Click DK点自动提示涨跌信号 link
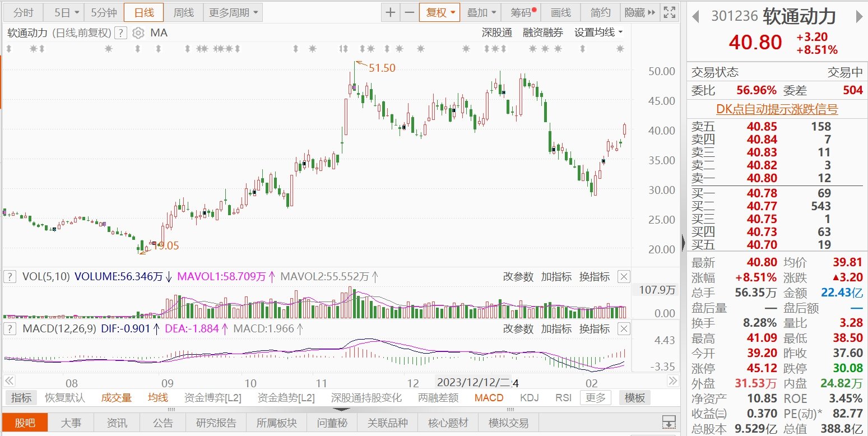Viewport: 868px width, 436px height. point(777,109)
